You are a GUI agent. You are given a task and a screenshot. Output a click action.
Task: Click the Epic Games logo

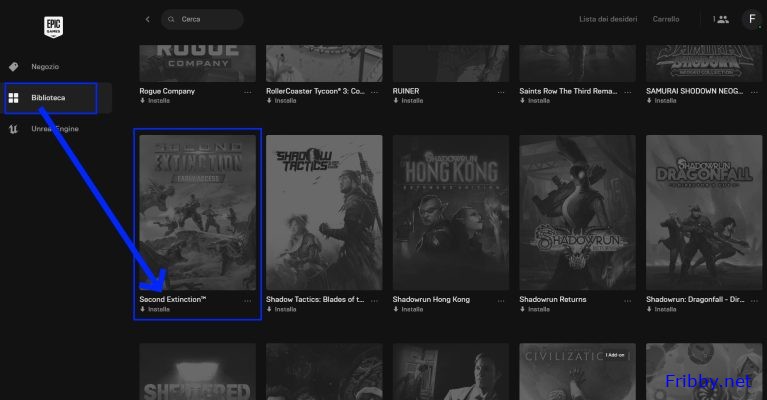(x=53, y=25)
